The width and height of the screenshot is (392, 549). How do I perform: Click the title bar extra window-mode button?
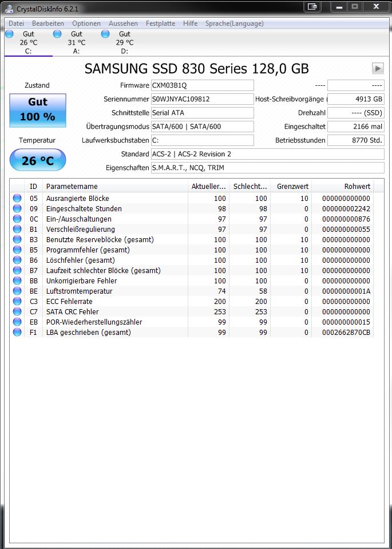(312, 6)
